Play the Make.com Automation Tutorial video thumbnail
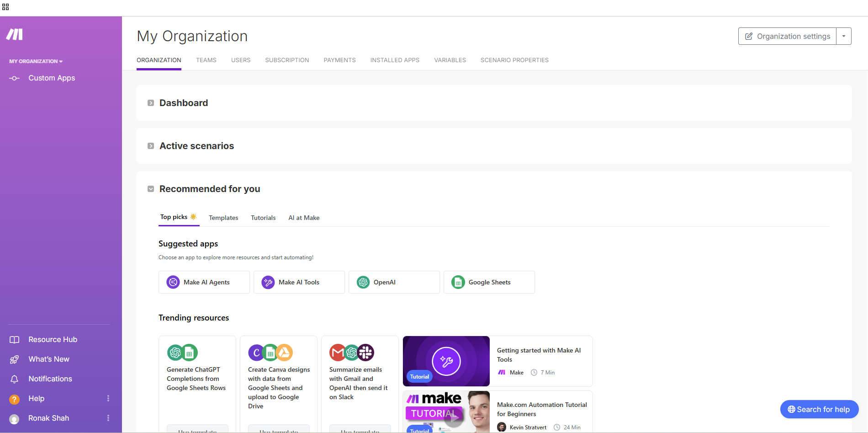The image size is (868, 433). point(446,412)
